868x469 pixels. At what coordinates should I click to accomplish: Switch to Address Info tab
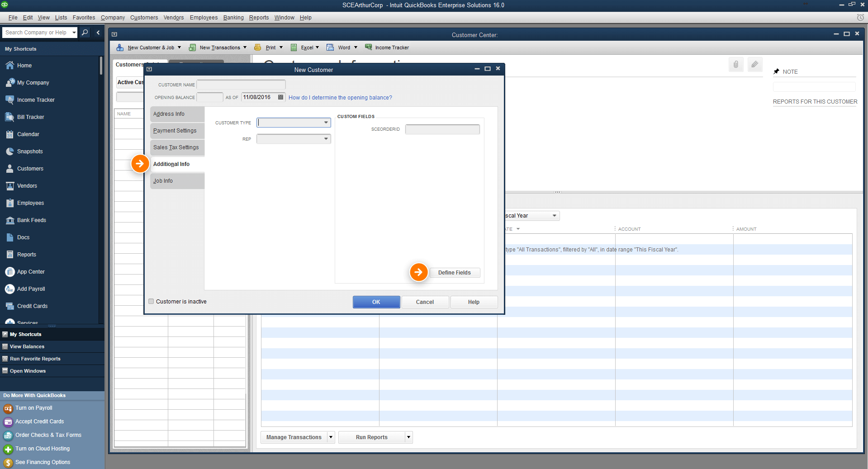[177, 114]
